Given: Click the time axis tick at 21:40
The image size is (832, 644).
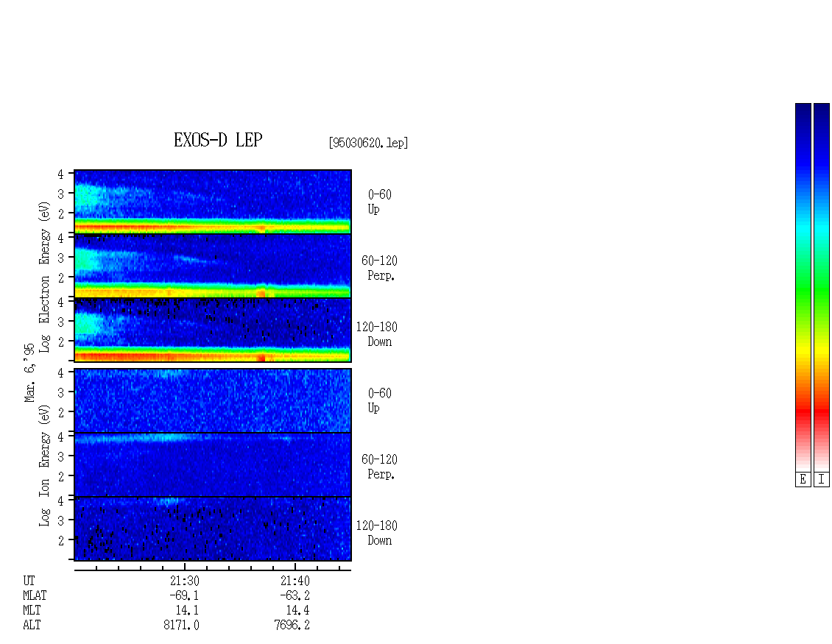Looking at the screenshot, I should [x=295, y=567].
